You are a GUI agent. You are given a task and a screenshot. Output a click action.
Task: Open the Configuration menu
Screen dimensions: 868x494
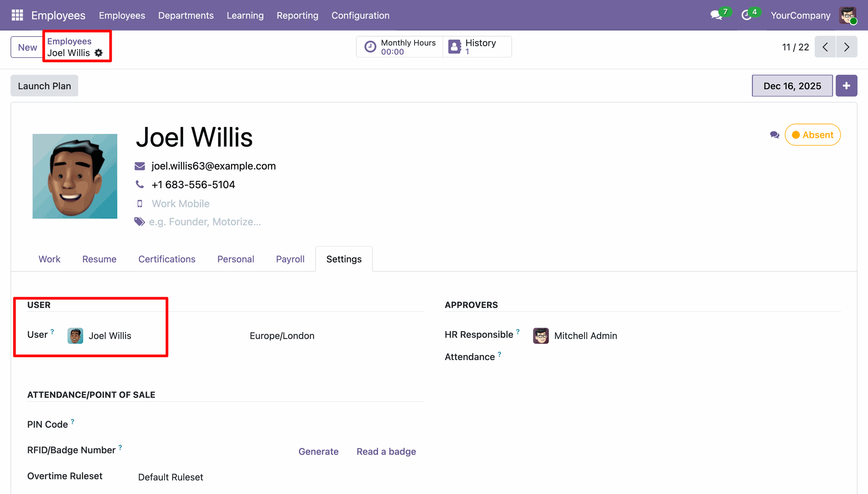click(x=360, y=15)
